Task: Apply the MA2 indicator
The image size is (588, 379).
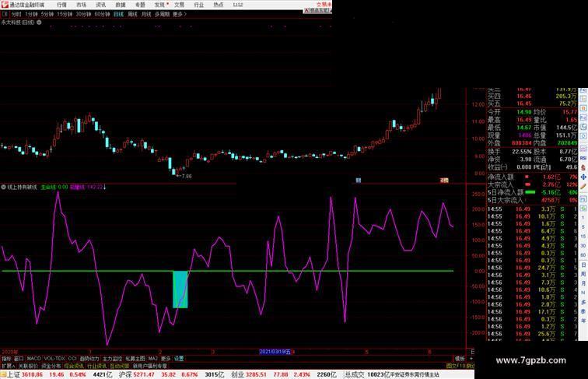Action: [x=152, y=359]
